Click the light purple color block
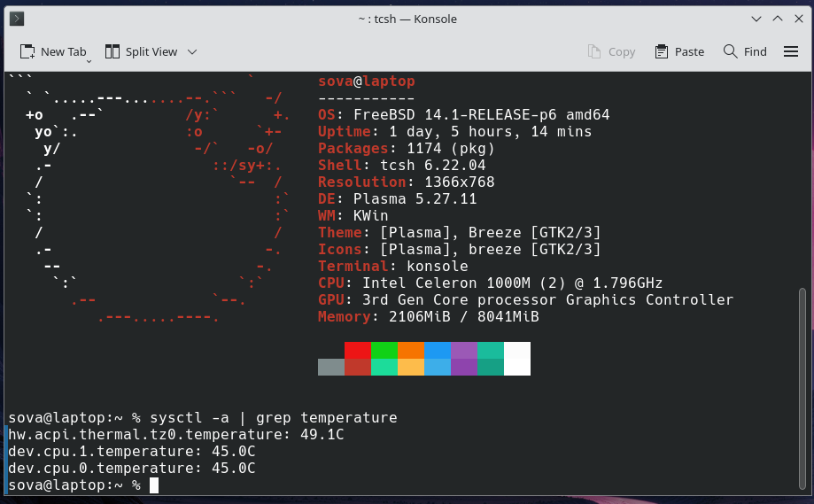 tap(463, 350)
